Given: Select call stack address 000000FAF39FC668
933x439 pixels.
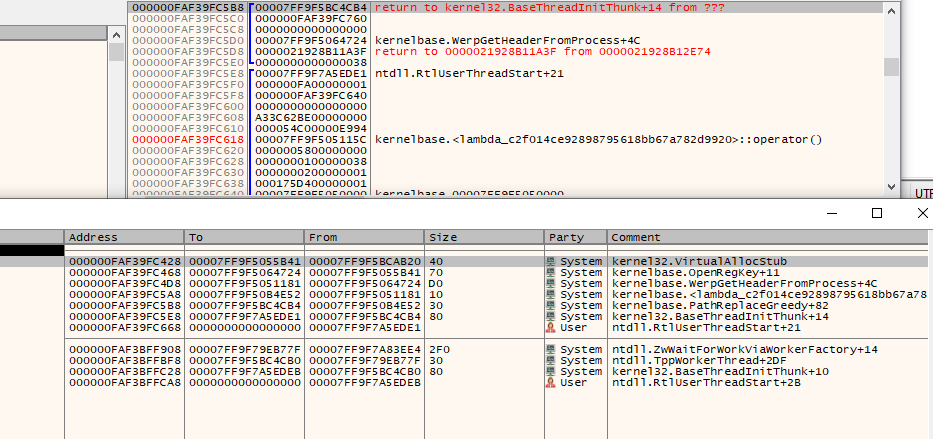Looking at the screenshot, I should pos(126,328).
